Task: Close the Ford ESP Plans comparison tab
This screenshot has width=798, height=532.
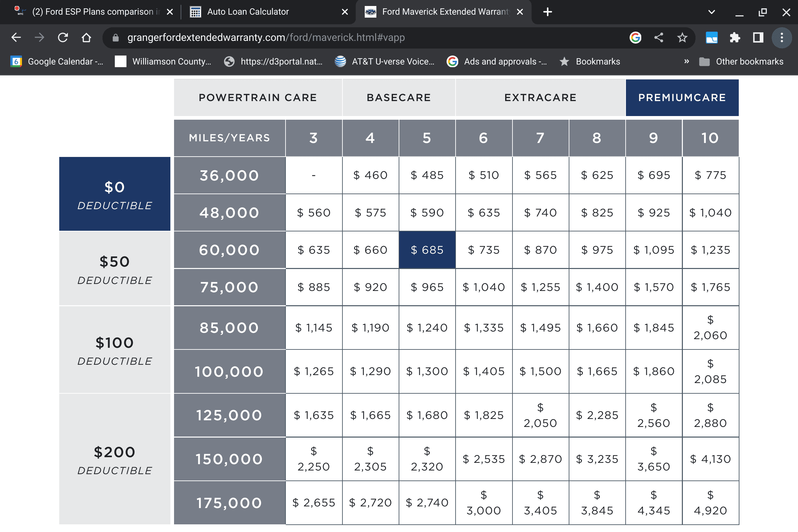Action: [x=170, y=12]
